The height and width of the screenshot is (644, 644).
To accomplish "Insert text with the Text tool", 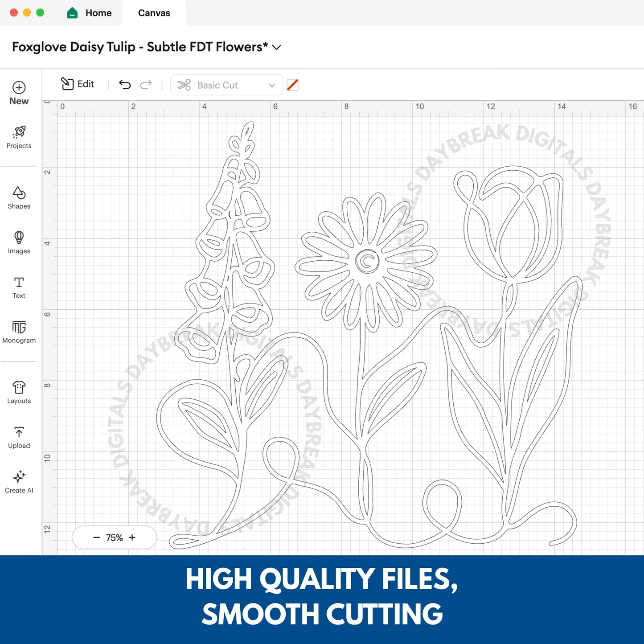I will coord(18,287).
